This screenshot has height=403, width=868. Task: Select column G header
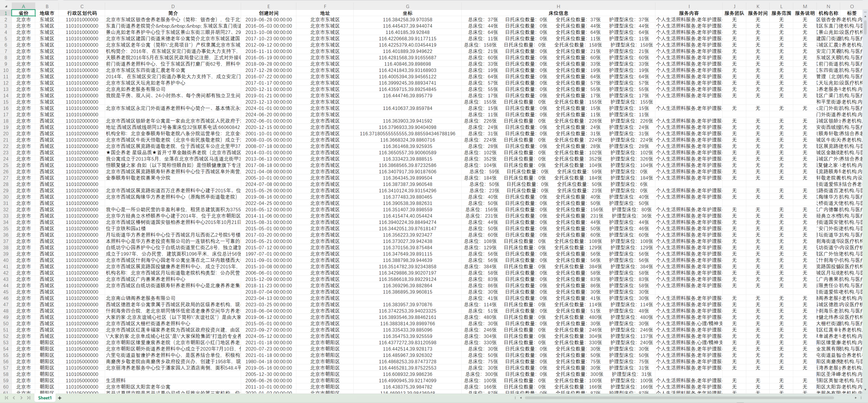pyautogui.click(x=407, y=6)
